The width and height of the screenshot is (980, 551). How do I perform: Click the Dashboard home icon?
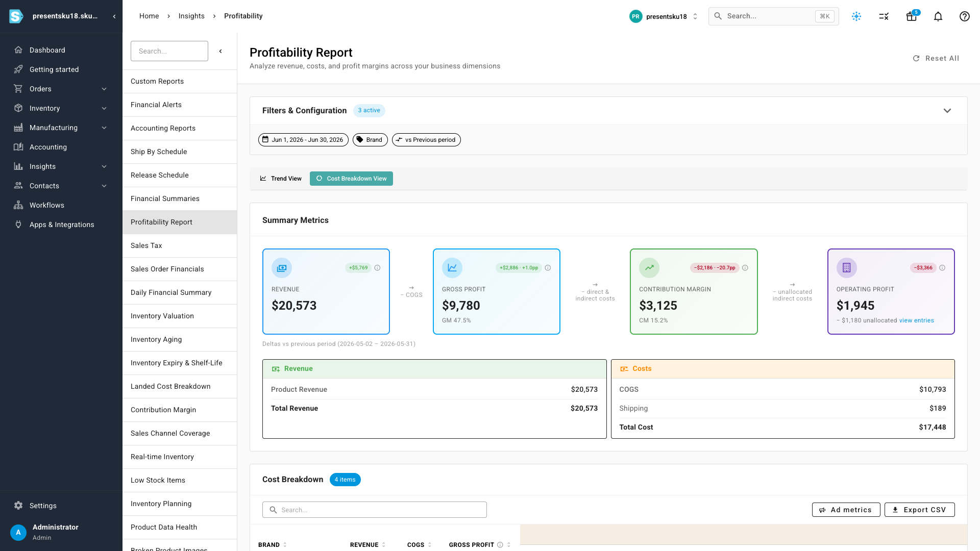coord(18,50)
